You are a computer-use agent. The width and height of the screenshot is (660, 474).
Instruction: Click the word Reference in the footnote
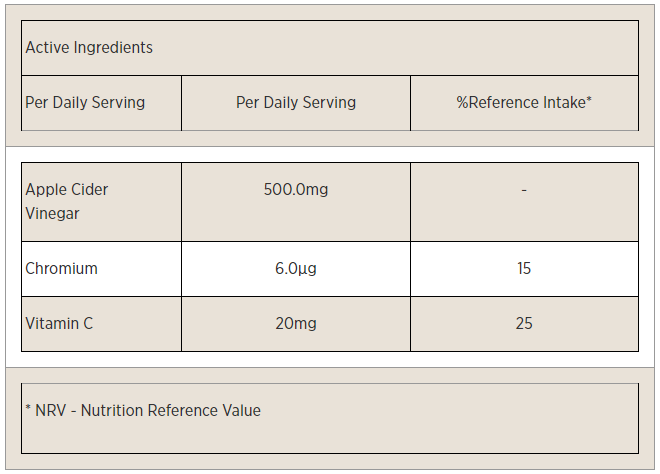[x=183, y=410]
